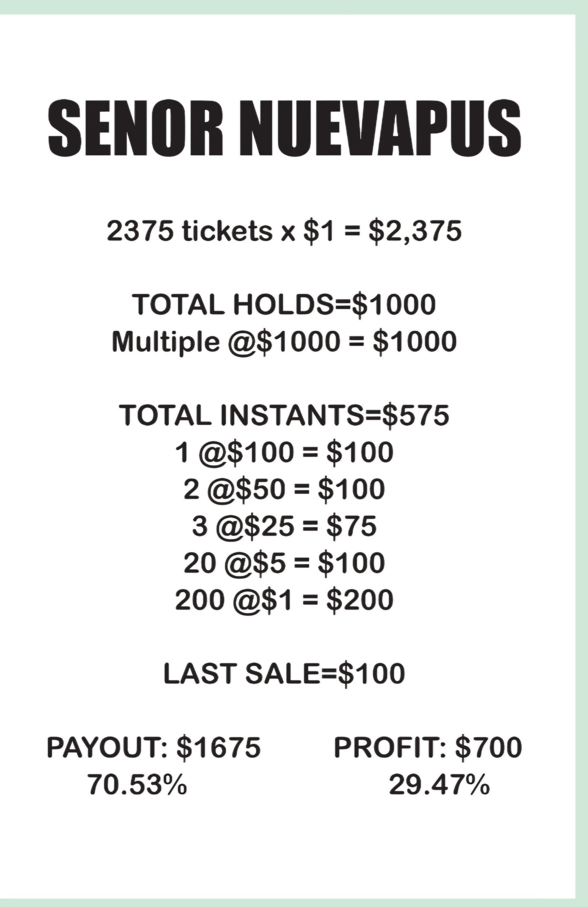Click the word PAYOUT label
The height and width of the screenshot is (907, 588).
pyautogui.click(x=104, y=747)
